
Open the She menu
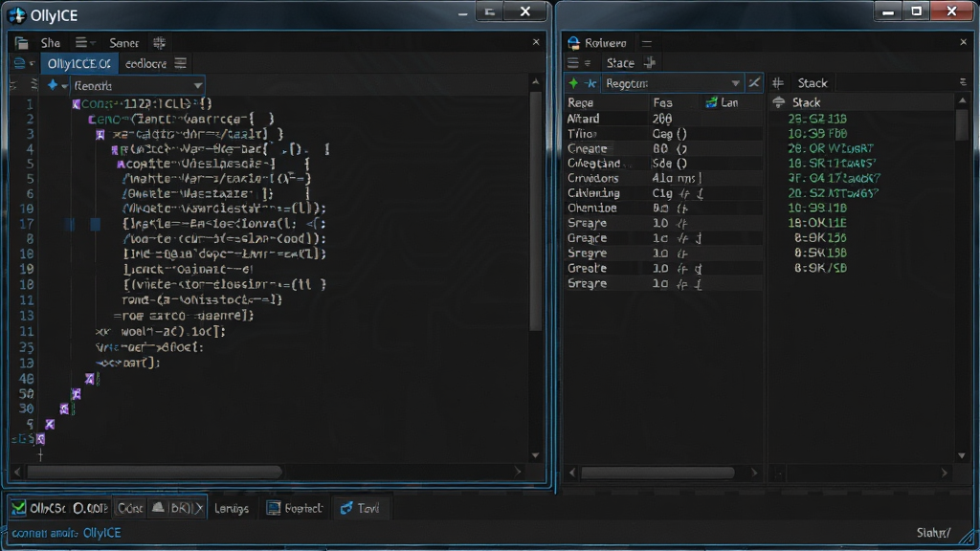tap(50, 43)
